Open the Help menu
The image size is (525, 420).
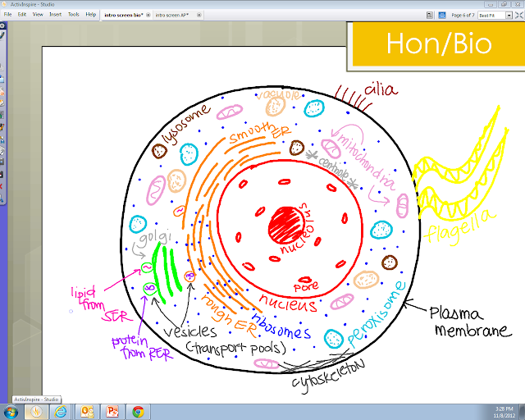(90, 15)
